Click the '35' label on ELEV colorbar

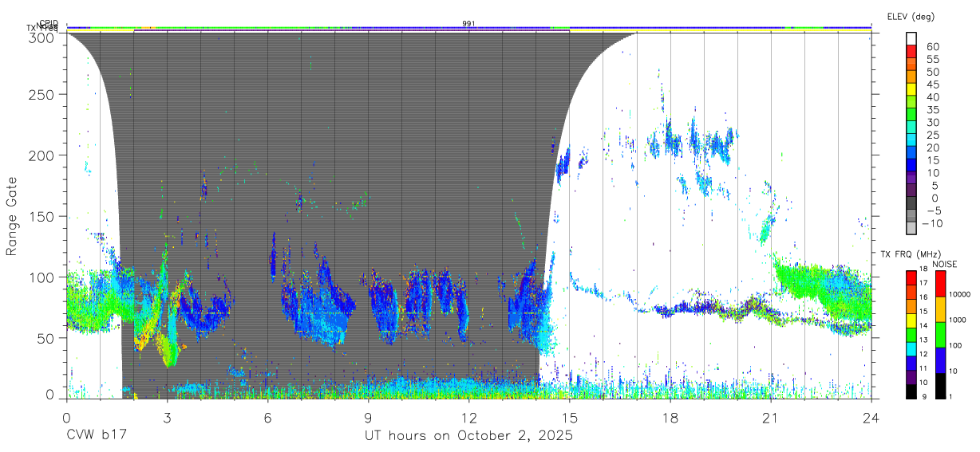(x=933, y=109)
